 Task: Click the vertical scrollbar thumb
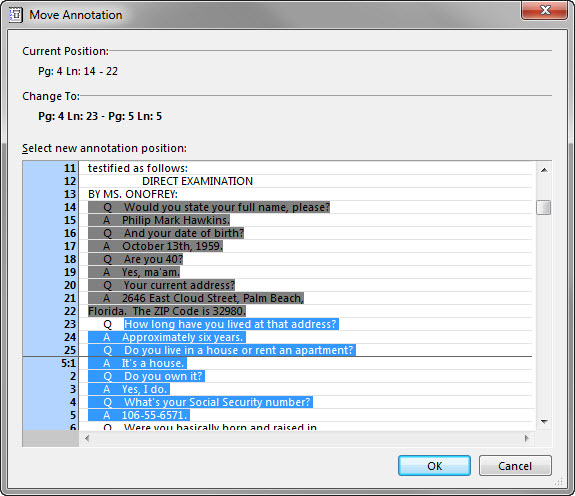click(x=543, y=207)
